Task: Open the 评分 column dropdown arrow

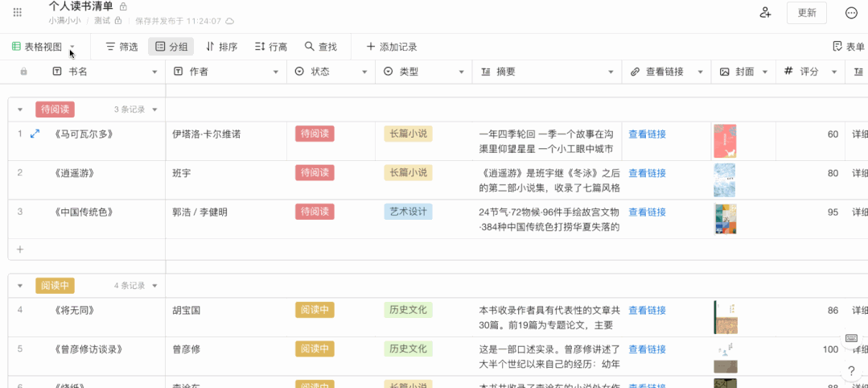Action: (x=833, y=72)
